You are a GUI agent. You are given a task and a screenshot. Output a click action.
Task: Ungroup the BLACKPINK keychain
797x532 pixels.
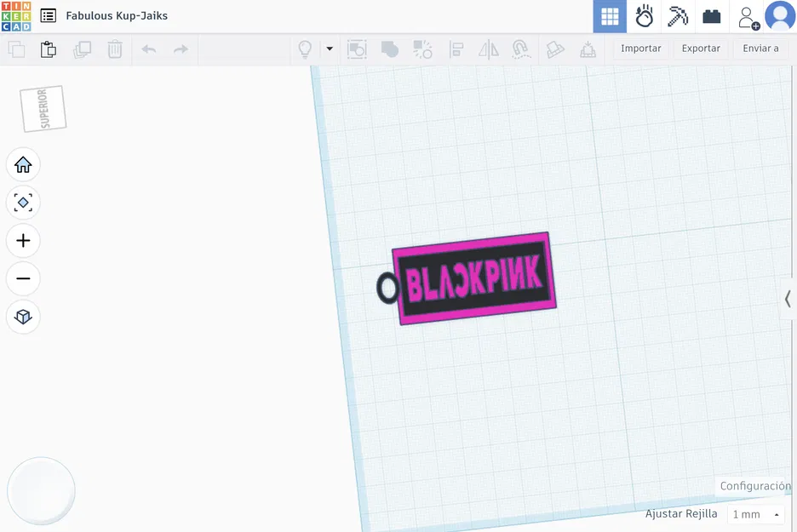tap(423, 49)
